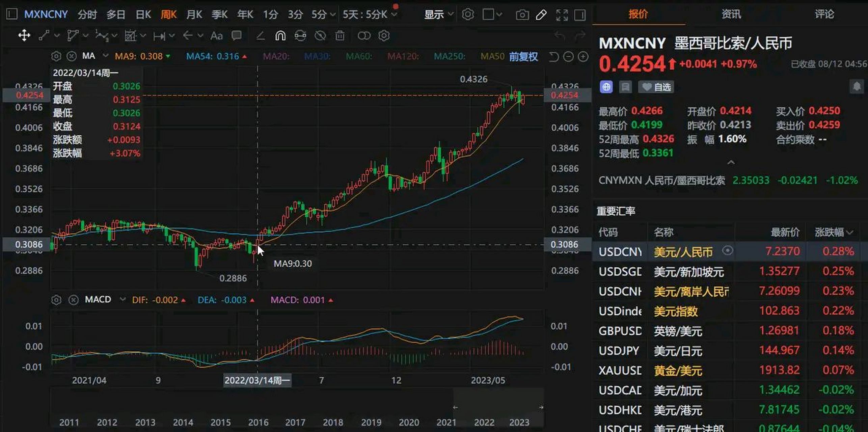Remove the MA indicator with X icon
Screen dimensions: 868x432
[x=71, y=56]
